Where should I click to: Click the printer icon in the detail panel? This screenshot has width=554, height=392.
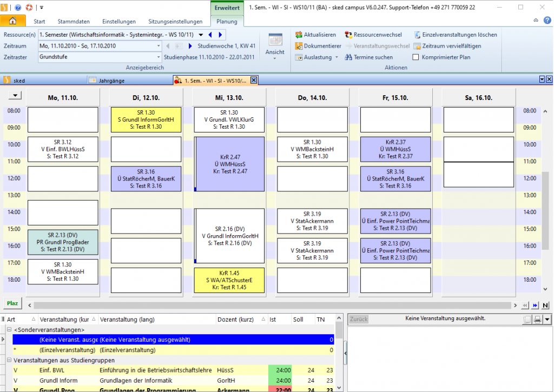pyautogui.click(x=538, y=320)
